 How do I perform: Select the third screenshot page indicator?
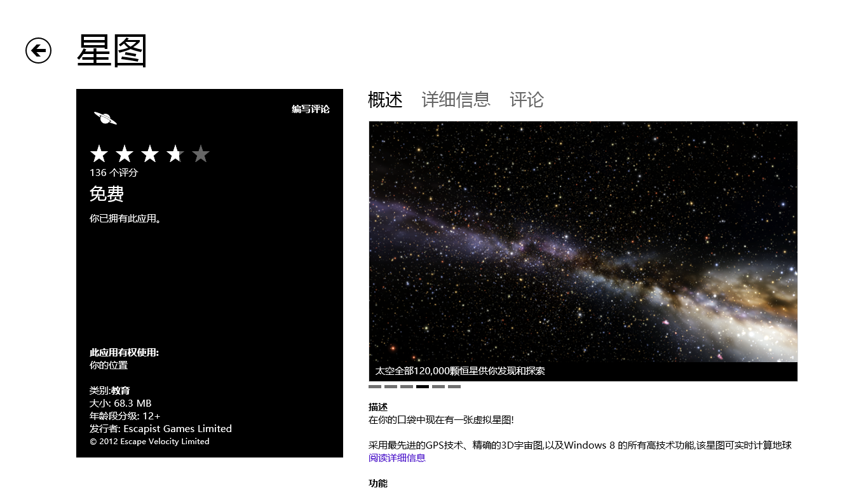(x=407, y=386)
